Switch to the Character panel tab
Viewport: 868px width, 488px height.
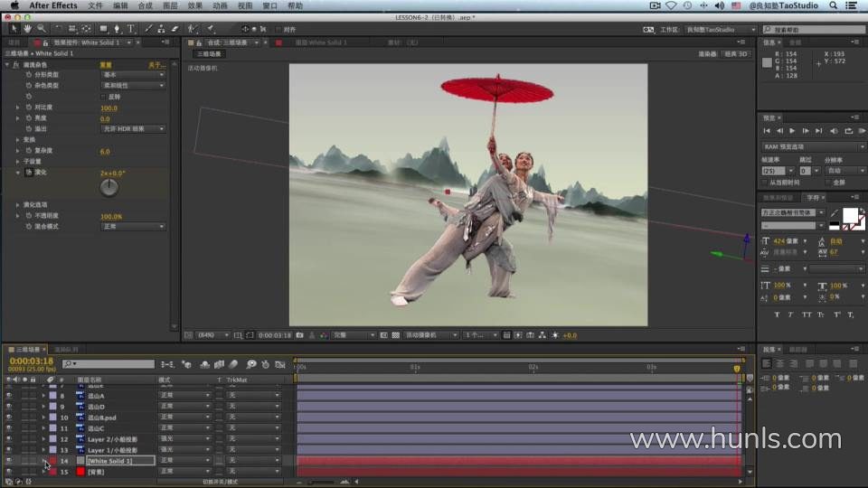click(813, 198)
